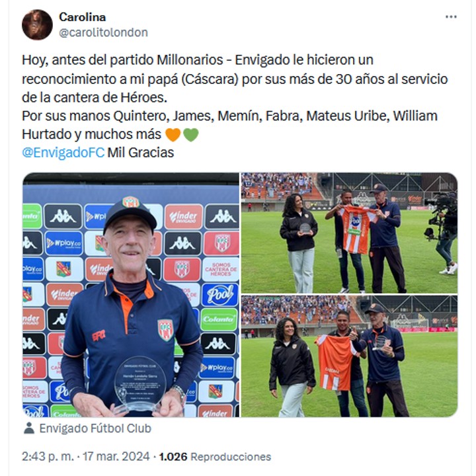Click the glass trophy plaque in the photo
The image size is (476, 476).
click(139, 384)
